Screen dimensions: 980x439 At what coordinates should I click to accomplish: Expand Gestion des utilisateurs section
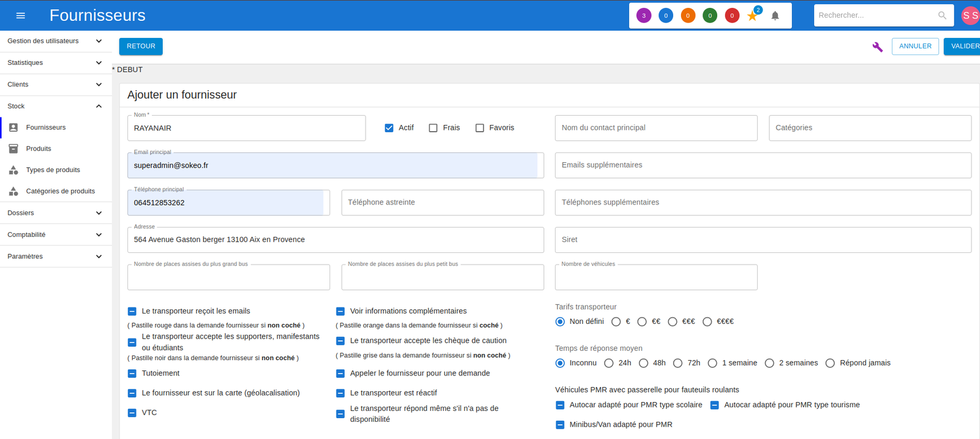(x=55, y=41)
